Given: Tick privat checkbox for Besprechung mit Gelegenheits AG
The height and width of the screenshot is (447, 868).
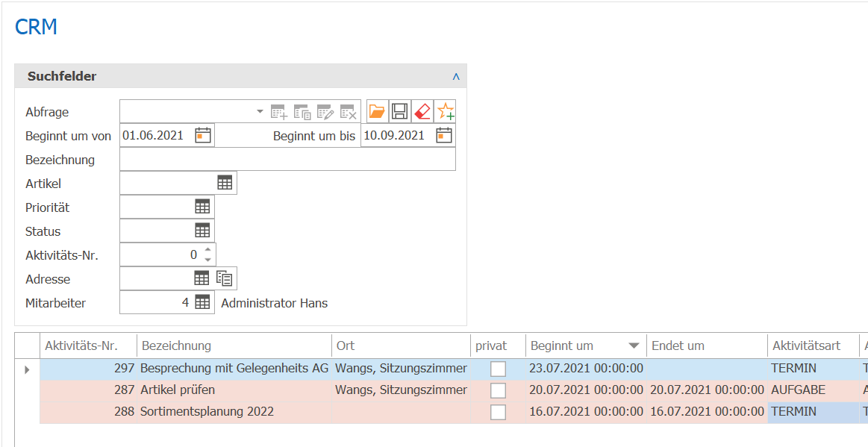Looking at the screenshot, I should [x=499, y=369].
